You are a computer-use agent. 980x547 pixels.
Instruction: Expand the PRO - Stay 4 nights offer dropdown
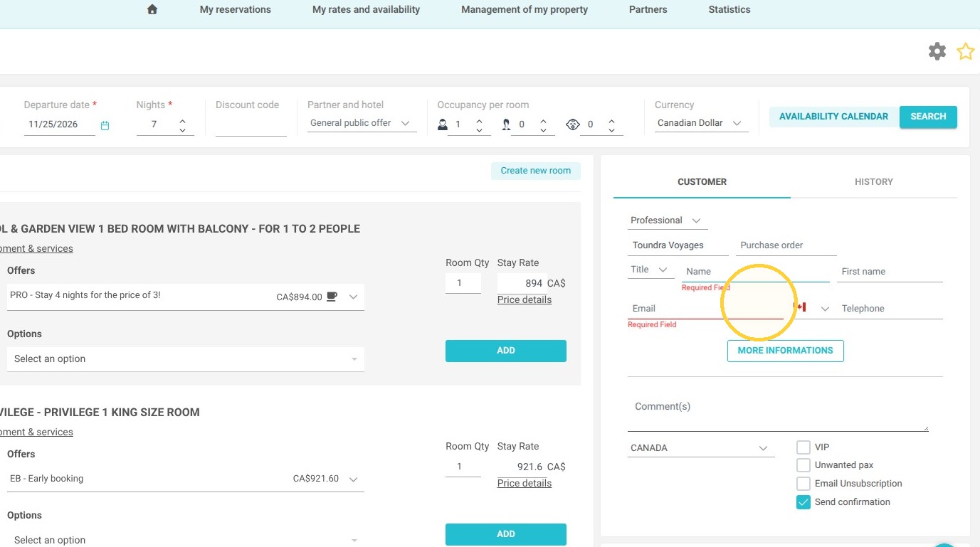coord(186,297)
